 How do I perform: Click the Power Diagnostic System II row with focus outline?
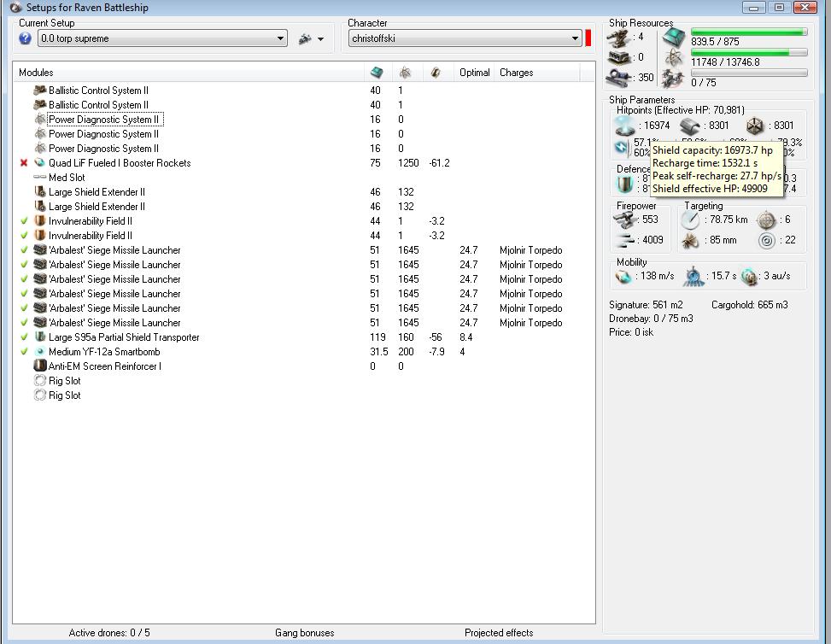304,120
